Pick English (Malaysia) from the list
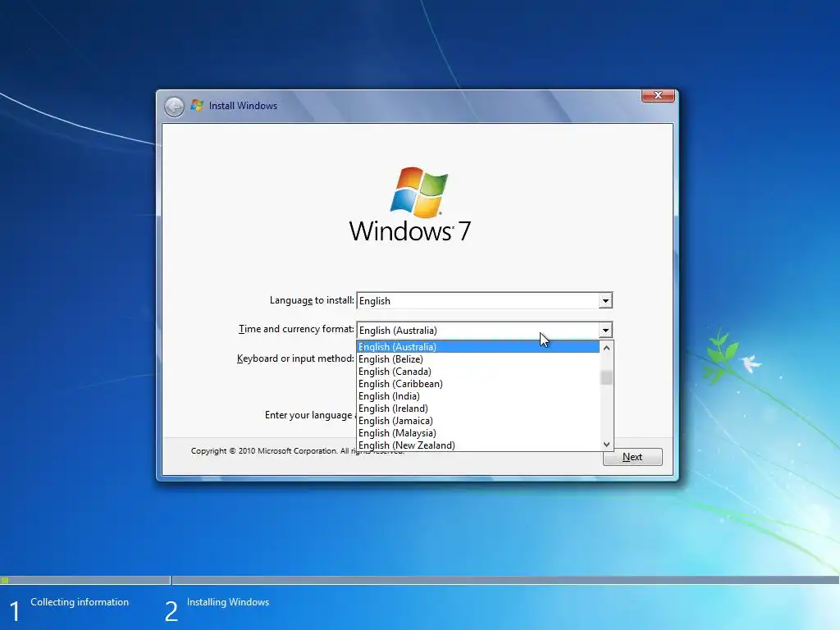Viewport: 840px width, 630px height. click(478, 433)
